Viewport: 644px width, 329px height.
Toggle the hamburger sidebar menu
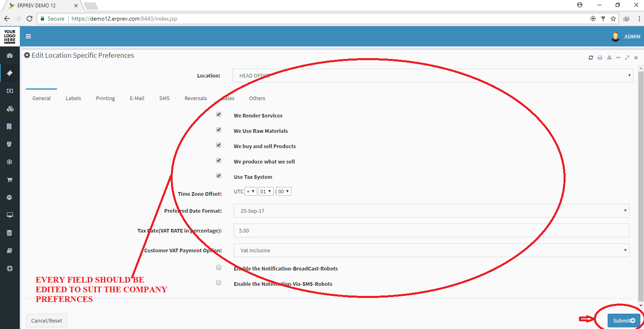click(x=28, y=36)
